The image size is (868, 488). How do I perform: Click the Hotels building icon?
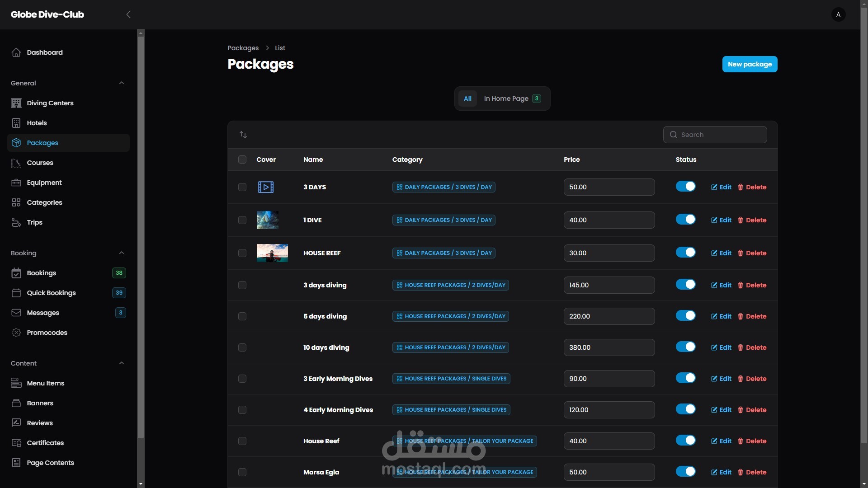click(x=16, y=123)
